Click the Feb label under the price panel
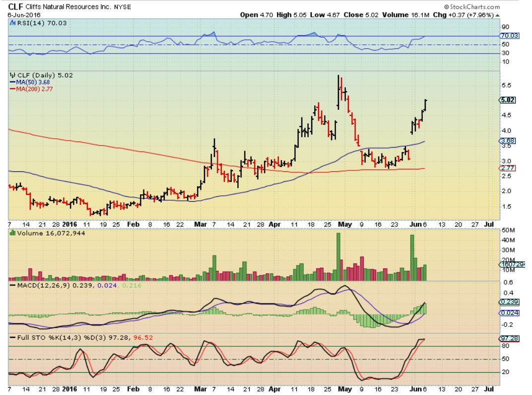The image size is (532, 395). click(133, 224)
